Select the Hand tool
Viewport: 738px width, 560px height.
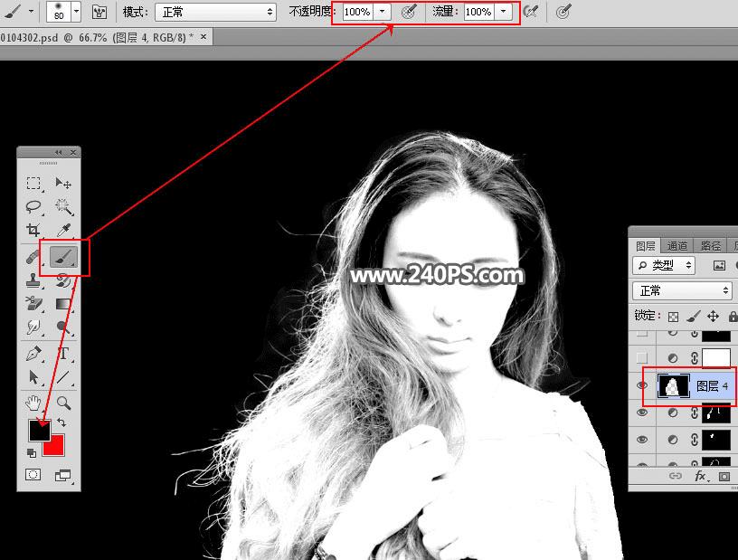pos(33,403)
